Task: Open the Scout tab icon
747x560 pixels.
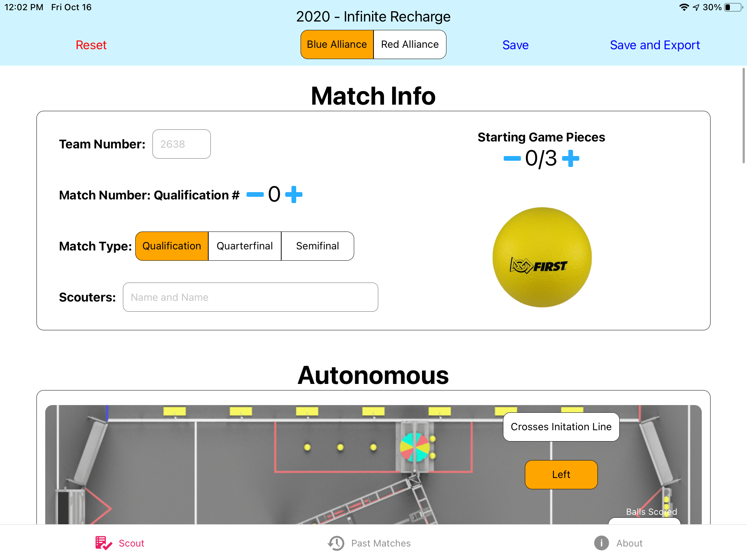Action: point(104,543)
